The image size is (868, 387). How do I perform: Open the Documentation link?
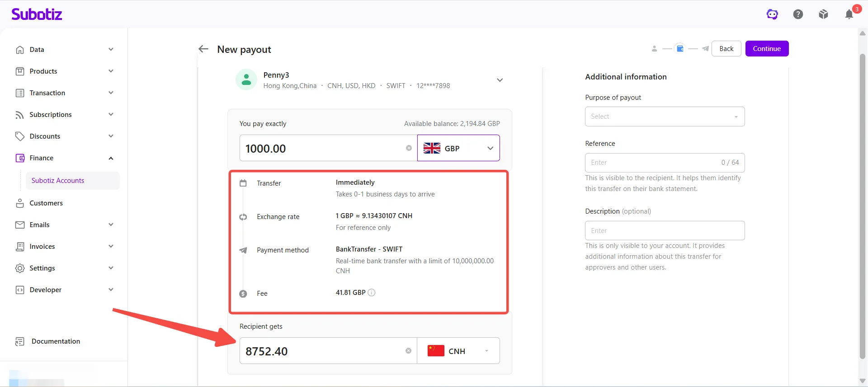click(56, 341)
